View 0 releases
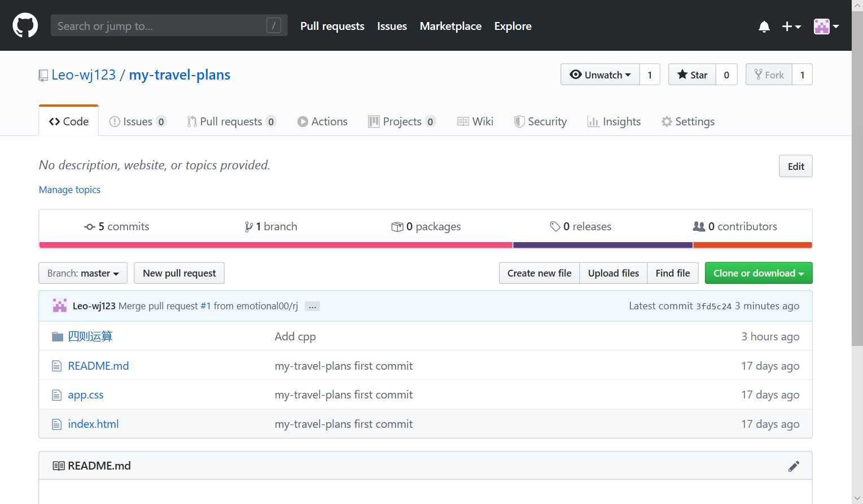863x504 pixels. (581, 226)
